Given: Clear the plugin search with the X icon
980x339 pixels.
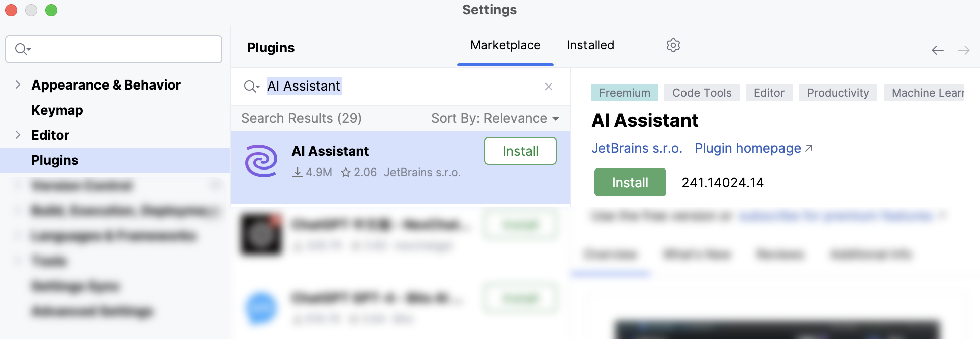Looking at the screenshot, I should (549, 87).
